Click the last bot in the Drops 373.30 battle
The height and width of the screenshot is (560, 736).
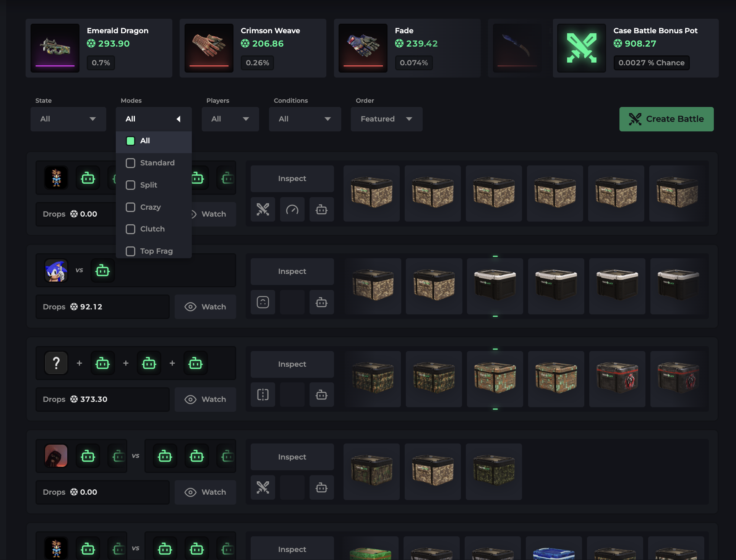click(x=196, y=363)
